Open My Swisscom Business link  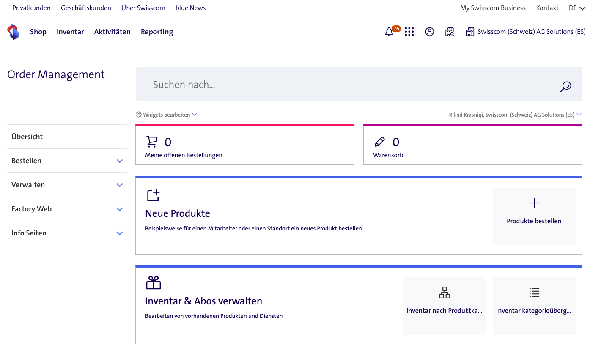coord(493,8)
